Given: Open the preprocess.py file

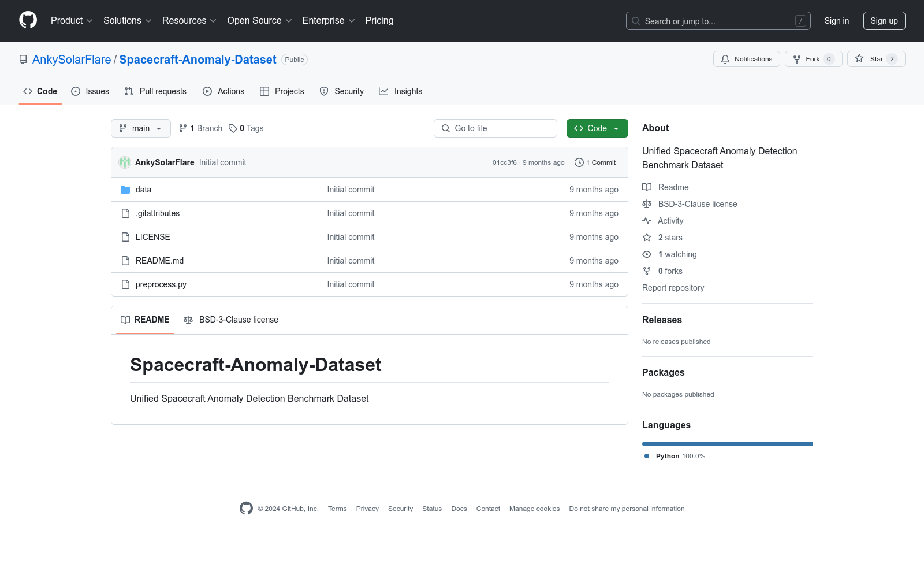Looking at the screenshot, I should (161, 284).
